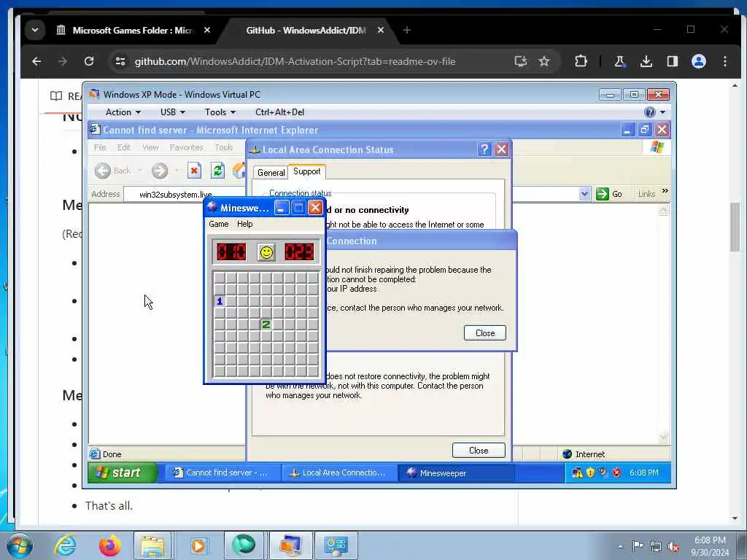Open the Tools menu in Virtual PC
This screenshot has width=747, height=560.
click(x=220, y=112)
